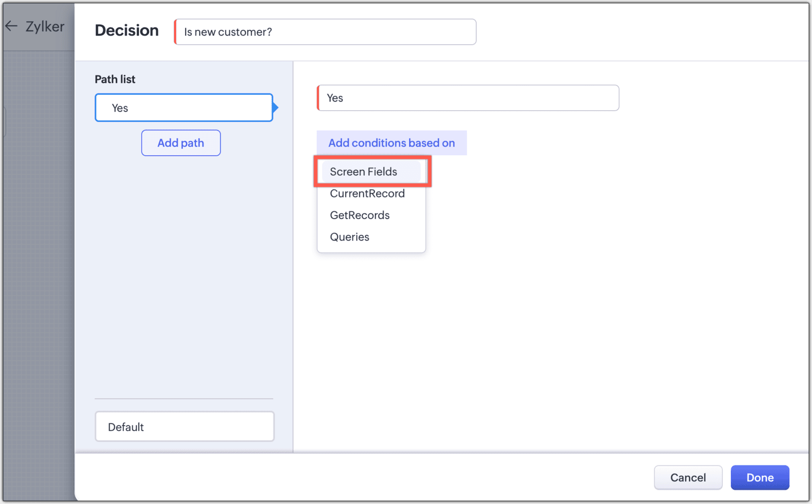Toggle the 'Add conditions based on' dropdown
This screenshot has height=504, width=812.
click(391, 143)
